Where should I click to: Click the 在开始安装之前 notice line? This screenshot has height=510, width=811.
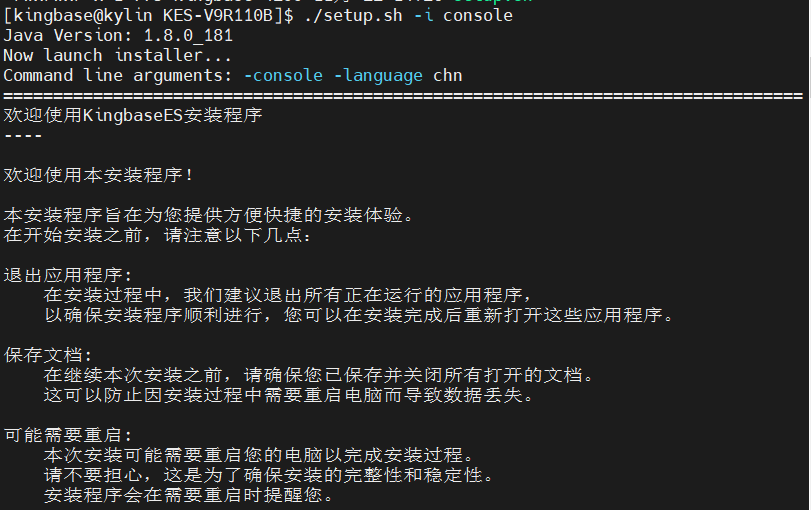(x=158, y=235)
